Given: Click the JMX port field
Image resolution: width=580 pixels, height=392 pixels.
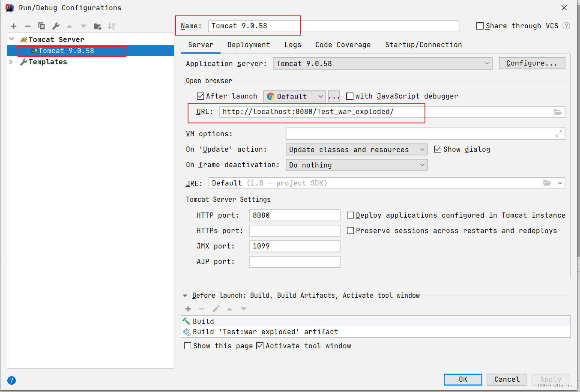Looking at the screenshot, I should pos(295,246).
